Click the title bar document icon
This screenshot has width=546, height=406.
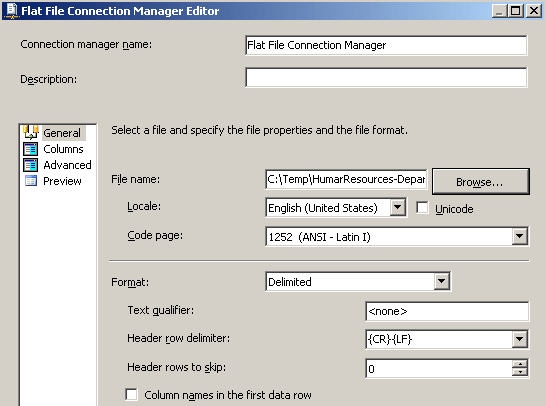11,10
